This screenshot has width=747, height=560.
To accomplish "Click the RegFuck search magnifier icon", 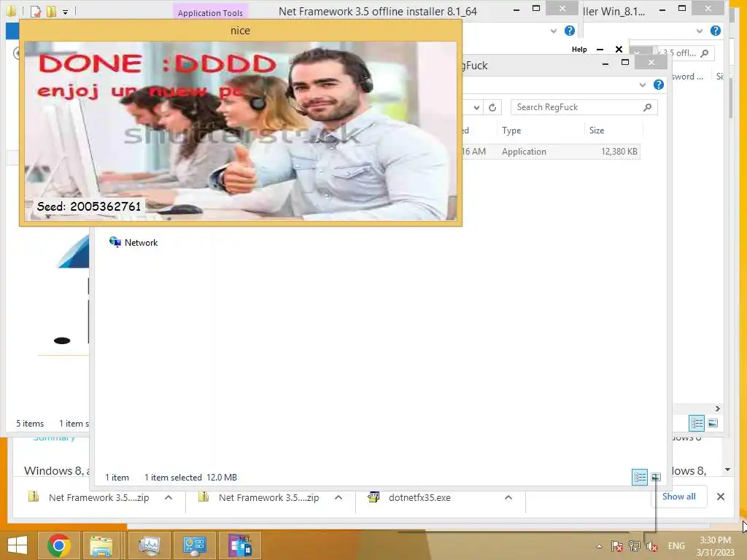I will (x=648, y=107).
